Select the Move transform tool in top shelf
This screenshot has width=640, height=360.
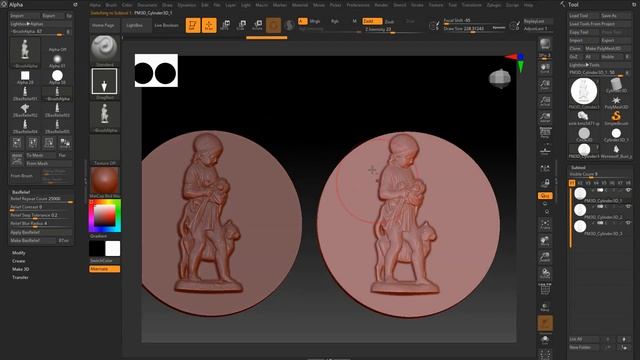point(225,25)
